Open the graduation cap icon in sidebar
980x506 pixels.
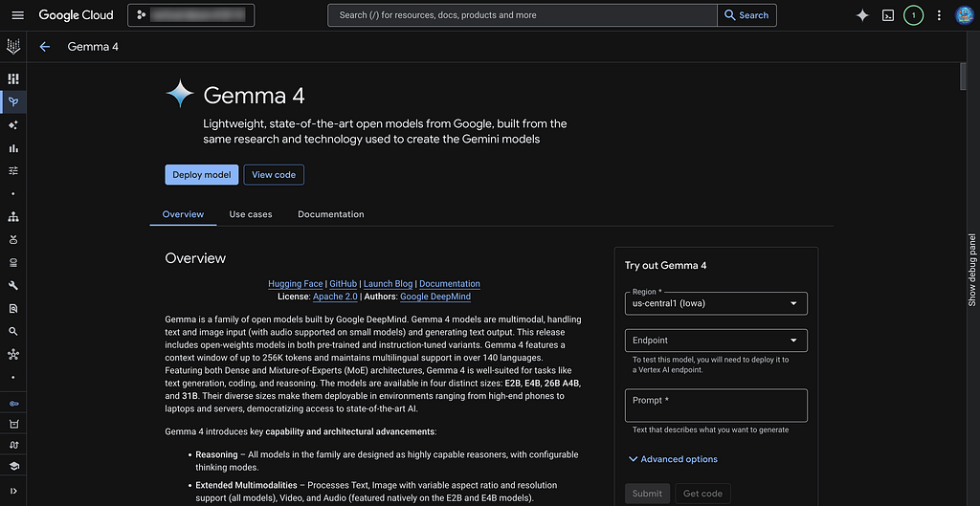(x=13, y=466)
